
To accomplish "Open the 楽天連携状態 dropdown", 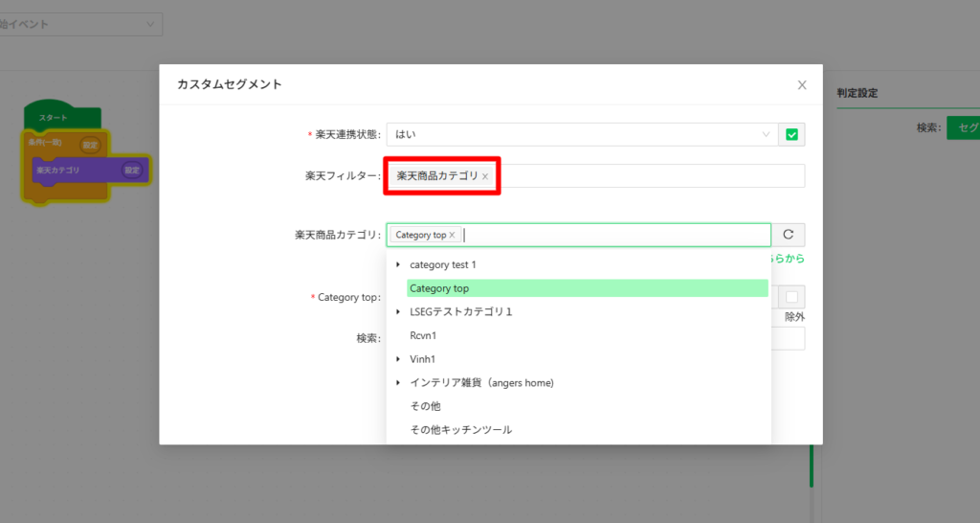I will 580,135.
